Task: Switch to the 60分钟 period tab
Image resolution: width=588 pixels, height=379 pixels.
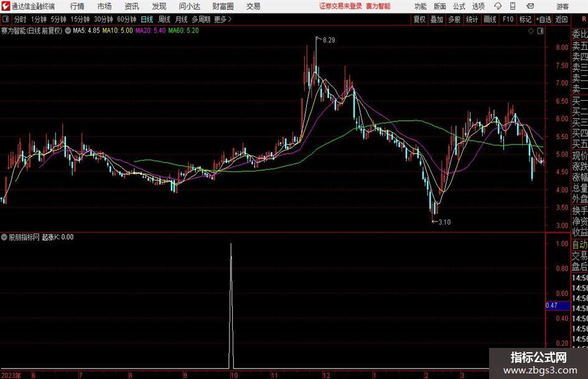Action: (127, 19)
